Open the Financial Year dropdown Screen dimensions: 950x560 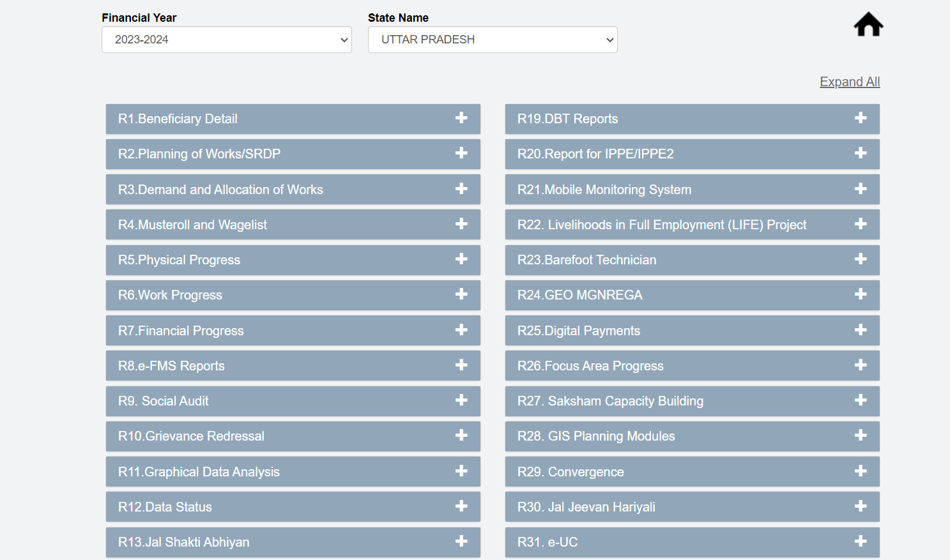click(226, 40)
